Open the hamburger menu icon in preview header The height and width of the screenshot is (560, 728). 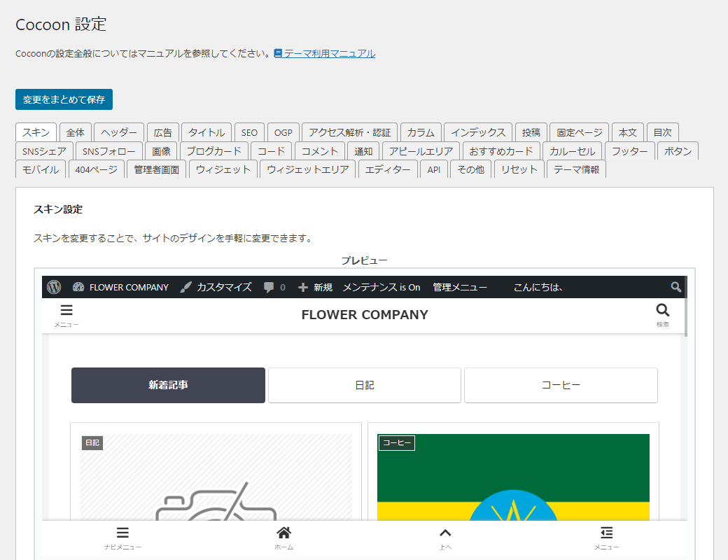point(66,311)
